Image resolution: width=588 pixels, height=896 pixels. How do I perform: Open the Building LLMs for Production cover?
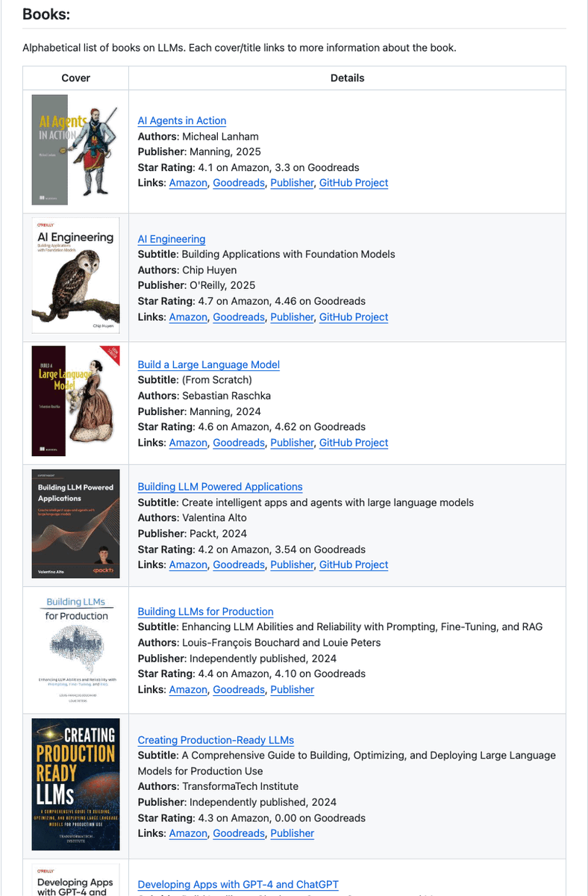coord(75,648)
